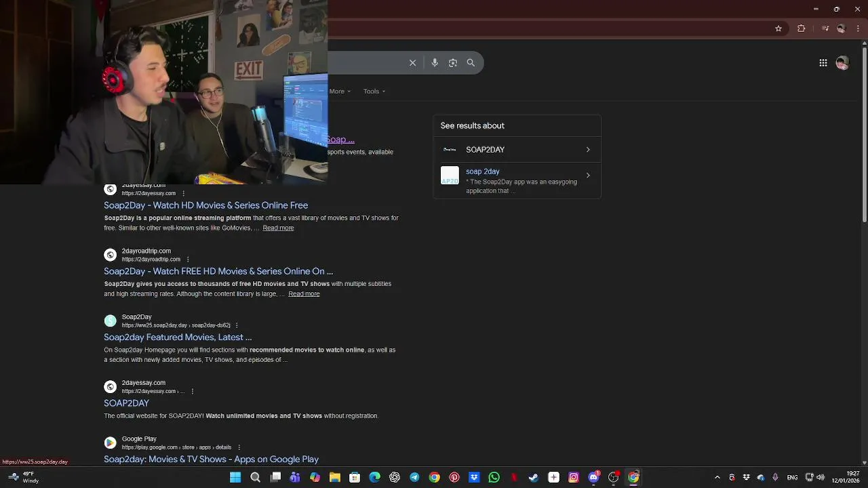The width and height of the screenshot is (868, 488).
Task: Click the https://2dayroadtrip.com URL text
Action: [151, 260]
